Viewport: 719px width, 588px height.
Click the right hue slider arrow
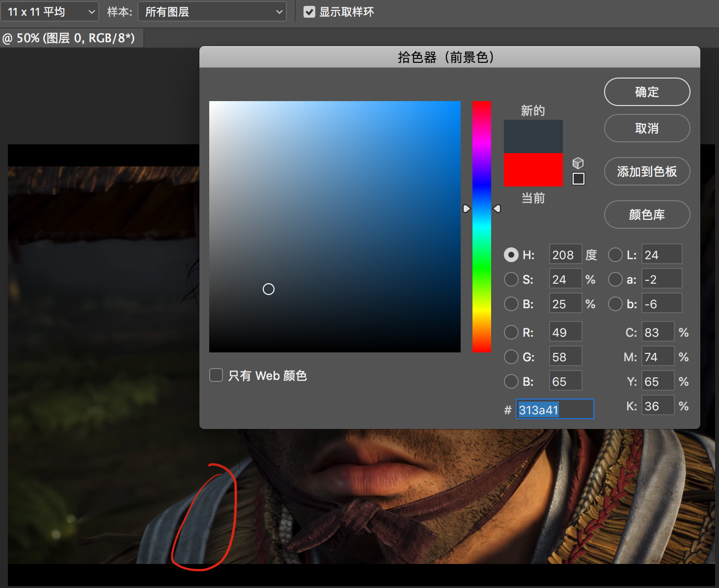click(x=497, y=209)
